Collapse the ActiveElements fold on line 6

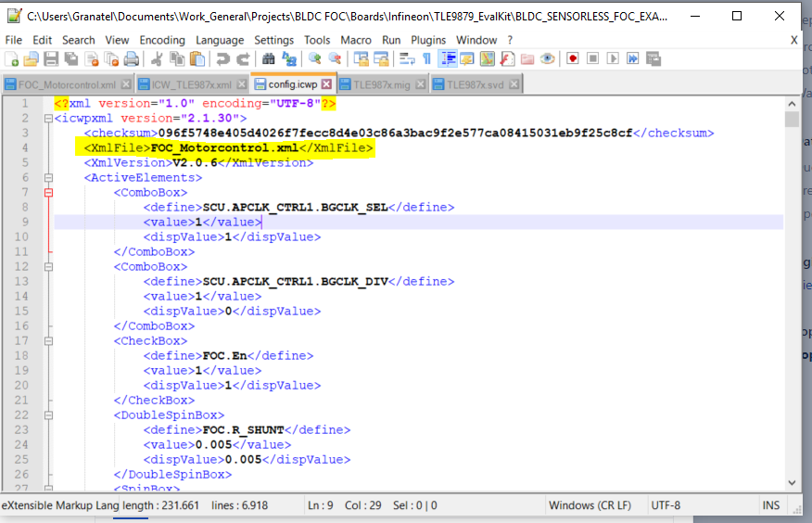point(47,178)
